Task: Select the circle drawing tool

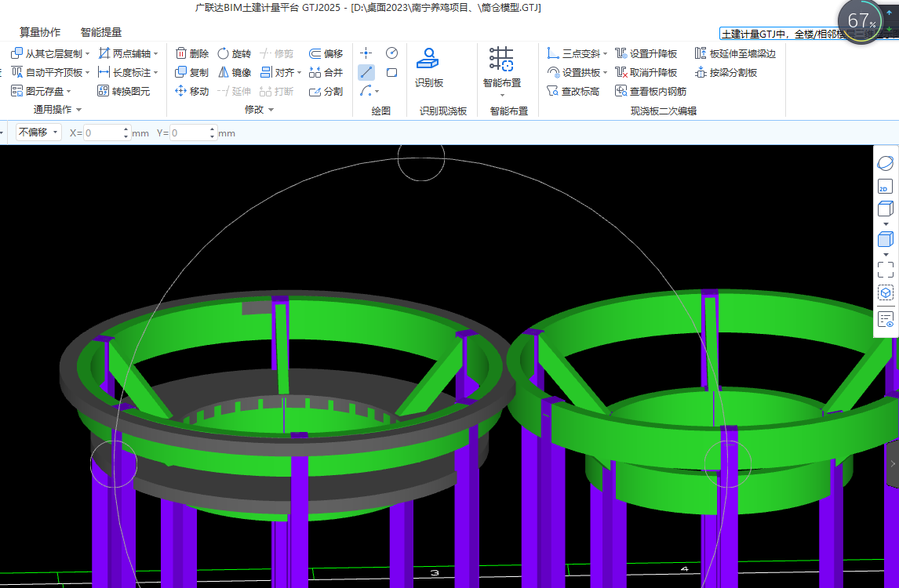Action: (x=391, y=53)
